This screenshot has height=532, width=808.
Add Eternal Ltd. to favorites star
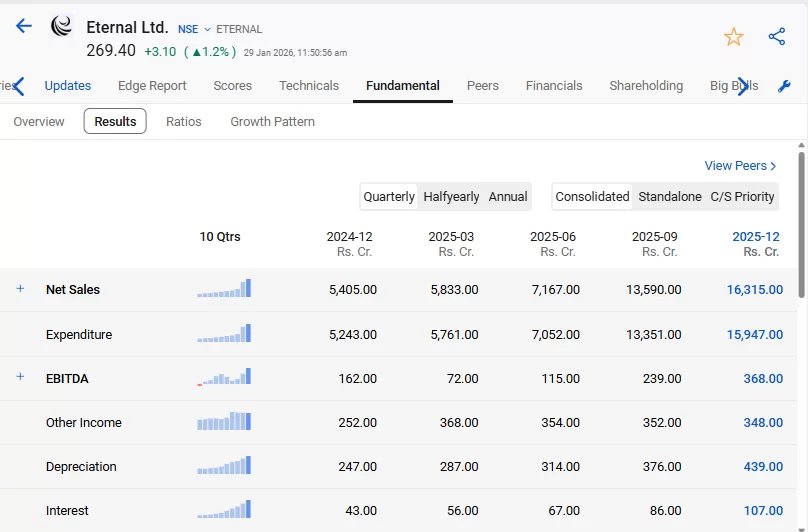tap(733, 37)
